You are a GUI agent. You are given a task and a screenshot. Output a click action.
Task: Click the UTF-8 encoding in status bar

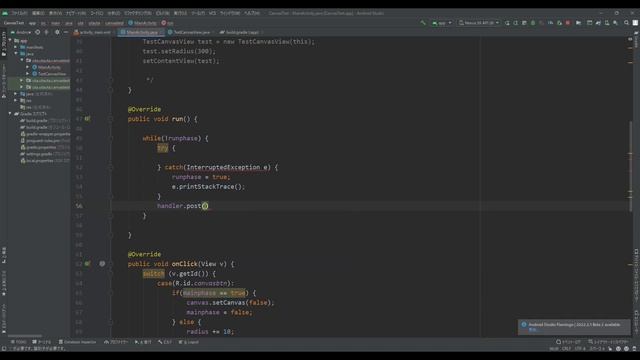coord(580,349)
